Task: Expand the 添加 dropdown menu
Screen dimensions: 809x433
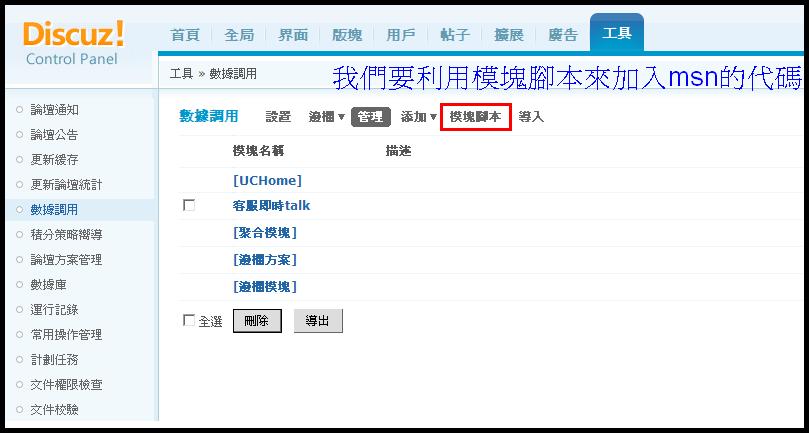Action: (418, 117)
